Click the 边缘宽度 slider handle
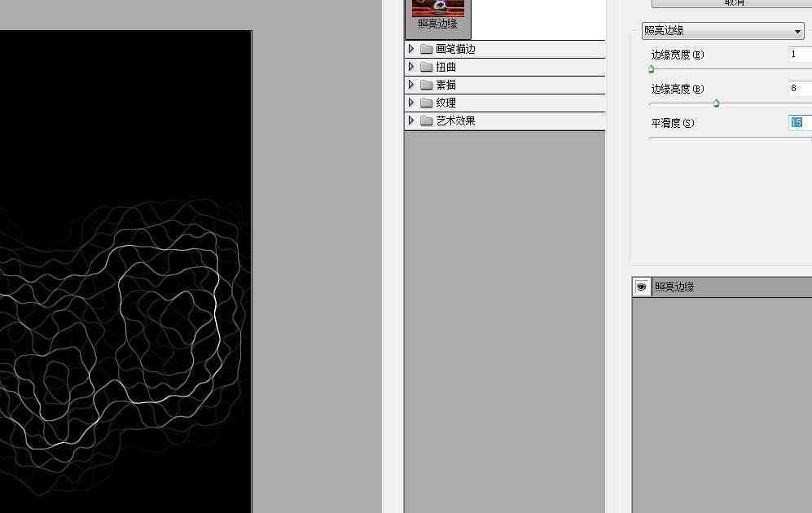The width and height of the screenshot is (812, 513). click(652, 69)
